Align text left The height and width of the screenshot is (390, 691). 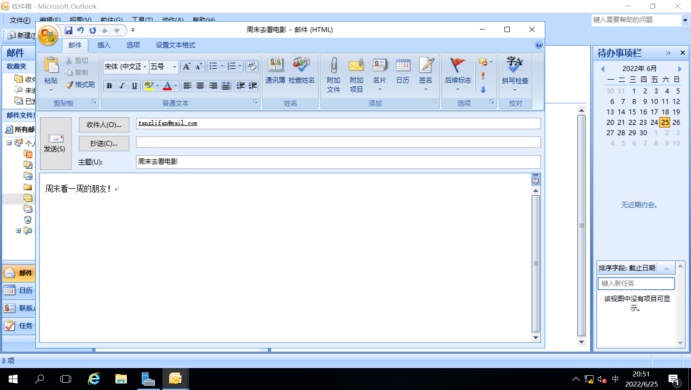point(187,85)
